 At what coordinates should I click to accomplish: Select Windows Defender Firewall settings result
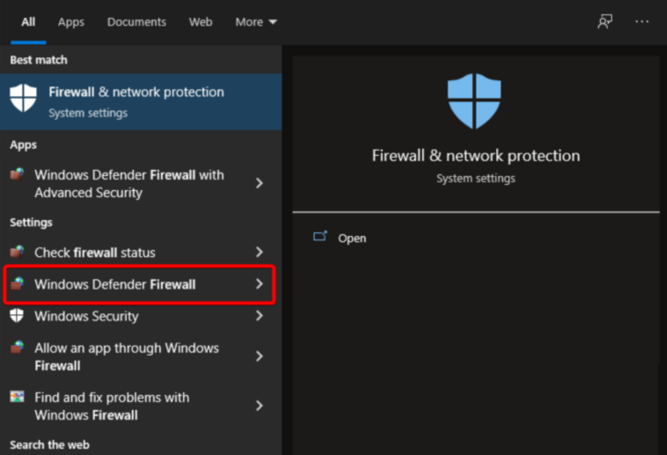(x=140, y=284)
